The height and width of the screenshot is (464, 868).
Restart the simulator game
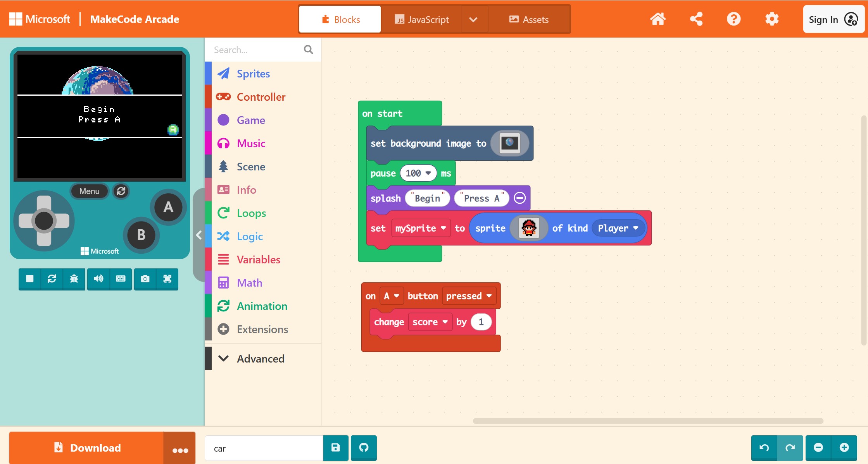52,279
